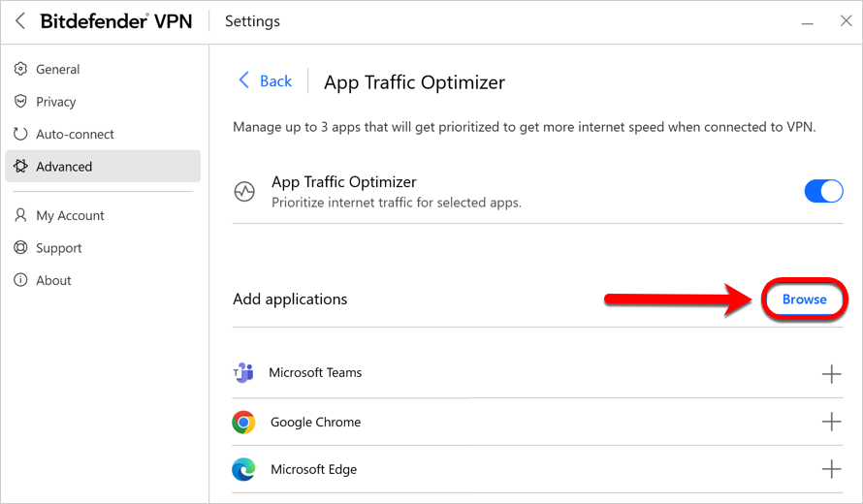Turn off the App Traffic Optimizer switch
The height and width of the screenshot is (504, 863).
(823, 192)
